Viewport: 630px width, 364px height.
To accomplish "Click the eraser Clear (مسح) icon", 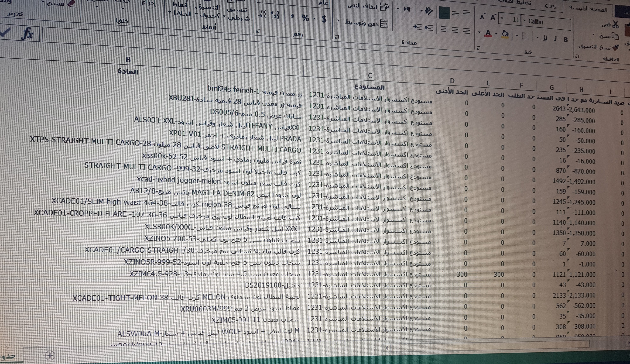I will 72,3.
